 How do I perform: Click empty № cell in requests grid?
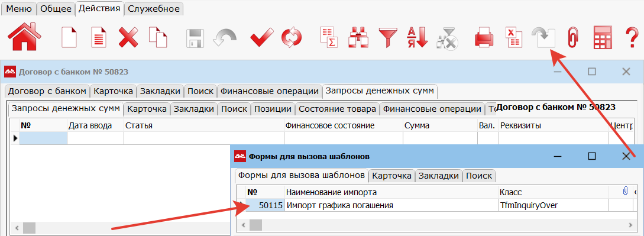pyautogui.click(x=43, y=138)
